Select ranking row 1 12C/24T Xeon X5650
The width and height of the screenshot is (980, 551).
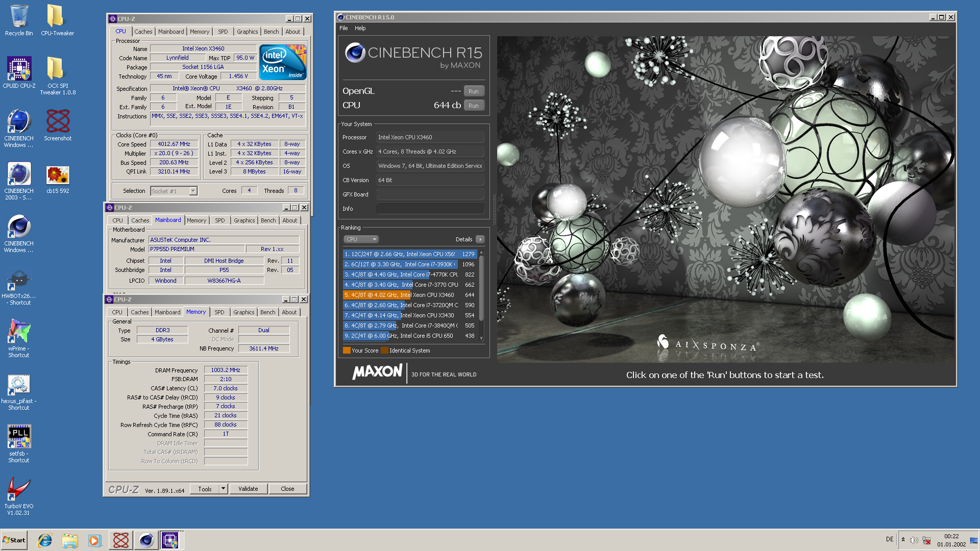pyautogui.click(x=410, y=254)
